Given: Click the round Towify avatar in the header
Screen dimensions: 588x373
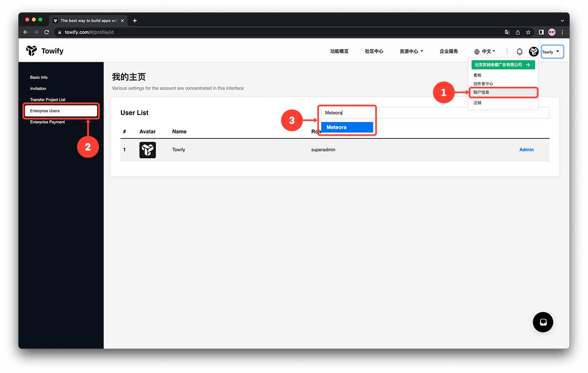Looking at the screenshot, I should [534, 51].
